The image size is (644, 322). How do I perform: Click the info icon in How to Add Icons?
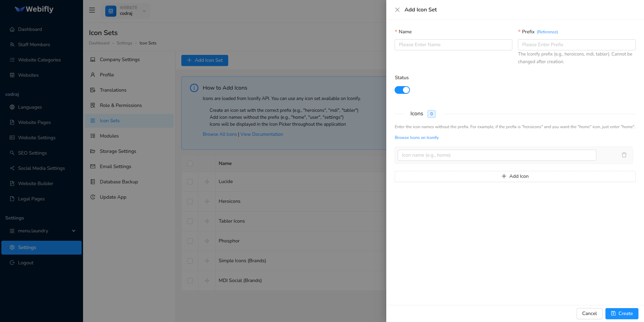pyautogui.click(x=194, y=88)
